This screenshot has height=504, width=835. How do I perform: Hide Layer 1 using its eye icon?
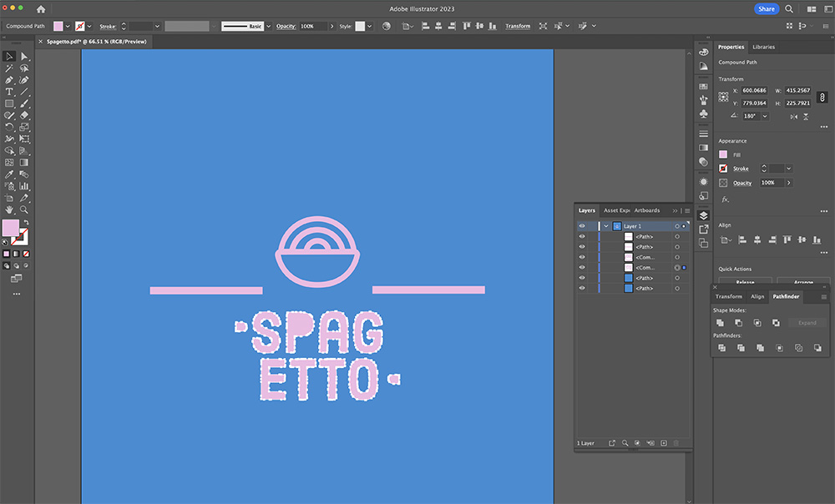(582, 226)
